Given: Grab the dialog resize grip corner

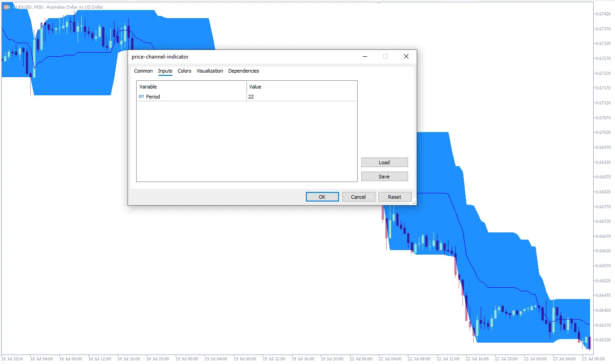Looking at the screenshot, I should 413,203.
